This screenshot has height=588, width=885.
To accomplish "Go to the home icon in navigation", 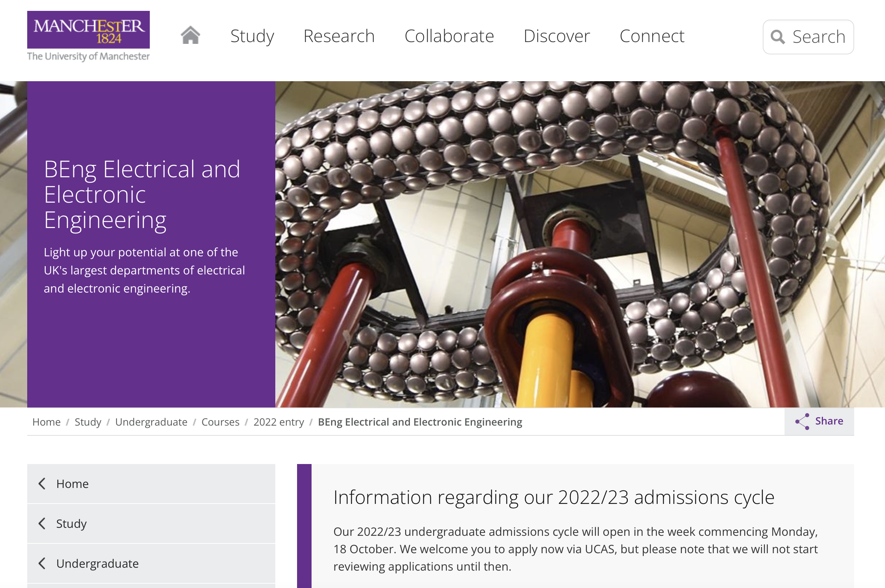I will tap(190, 35).
